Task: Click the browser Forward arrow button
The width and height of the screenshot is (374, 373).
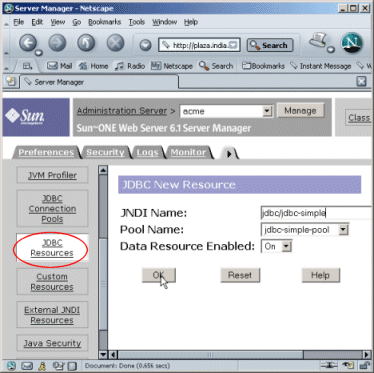Action: coord(57,43)
